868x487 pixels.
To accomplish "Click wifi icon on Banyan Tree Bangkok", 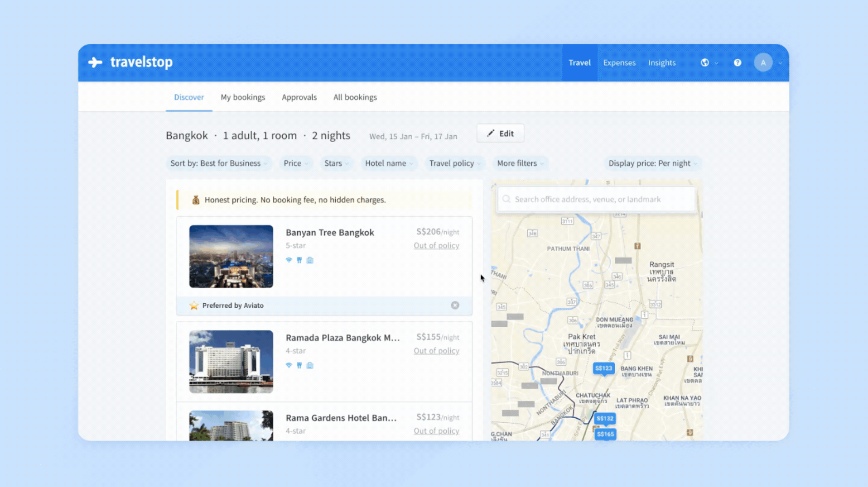I will pyautogui.click(x=289, y=260).
